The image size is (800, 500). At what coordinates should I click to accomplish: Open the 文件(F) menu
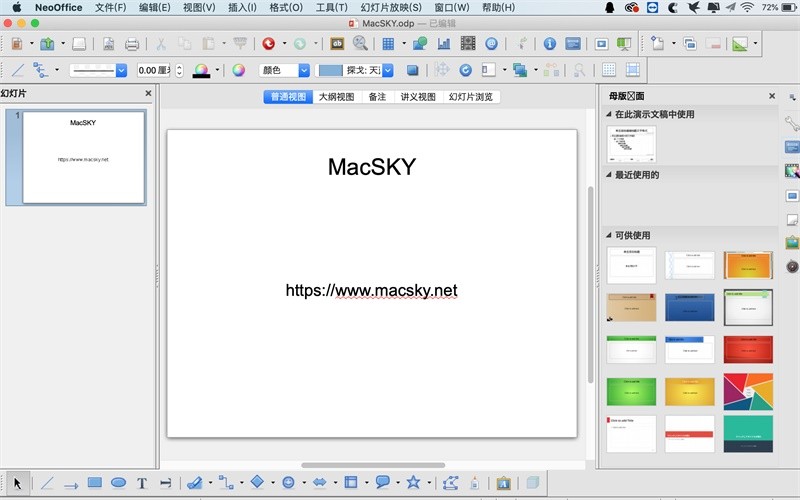click(x=110, y=8)
